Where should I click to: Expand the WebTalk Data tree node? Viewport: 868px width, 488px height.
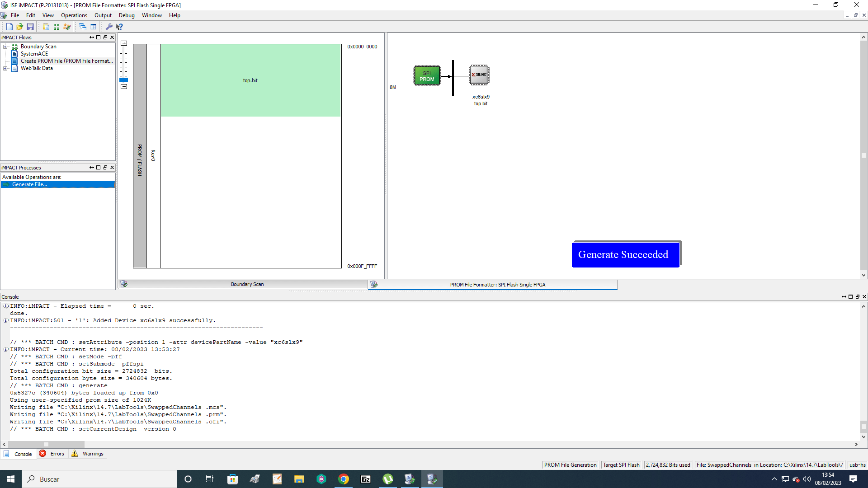[5, 68]
